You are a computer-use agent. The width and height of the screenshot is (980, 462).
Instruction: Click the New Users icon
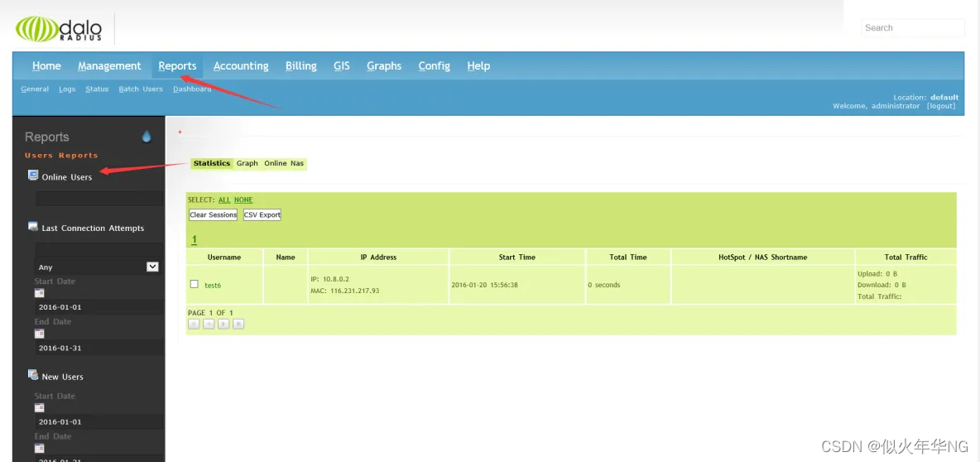pyautogui.click(x=33, y=375)
